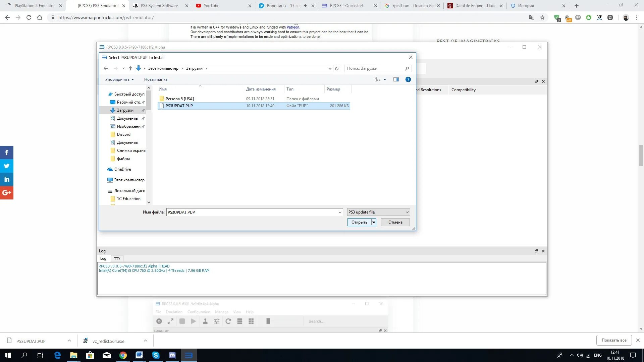Viewport: 644px width, 362px height.
Task: Click the Отмена button
Action: pyautogui.click(x=395, y=222)
